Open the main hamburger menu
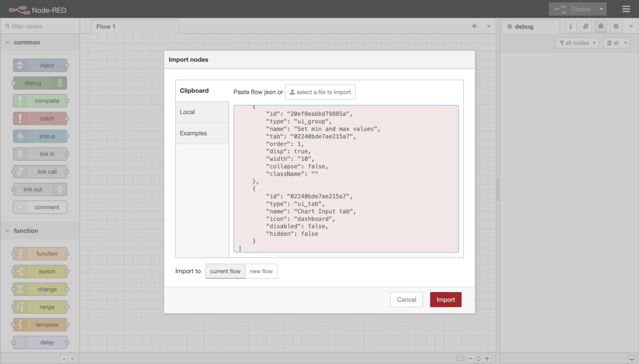The width and height of the screenshot is (639, 364). pos(626,9)
